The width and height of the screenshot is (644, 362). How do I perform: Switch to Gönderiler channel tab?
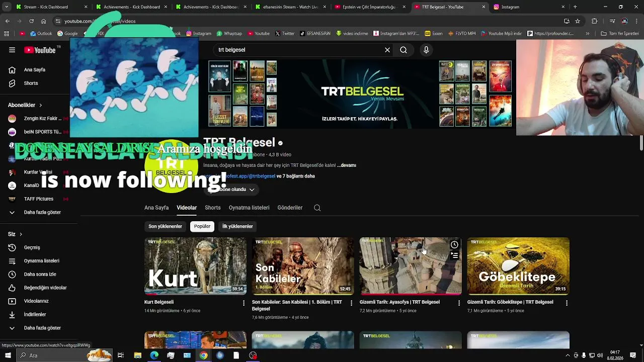click(x=290, y=208)
